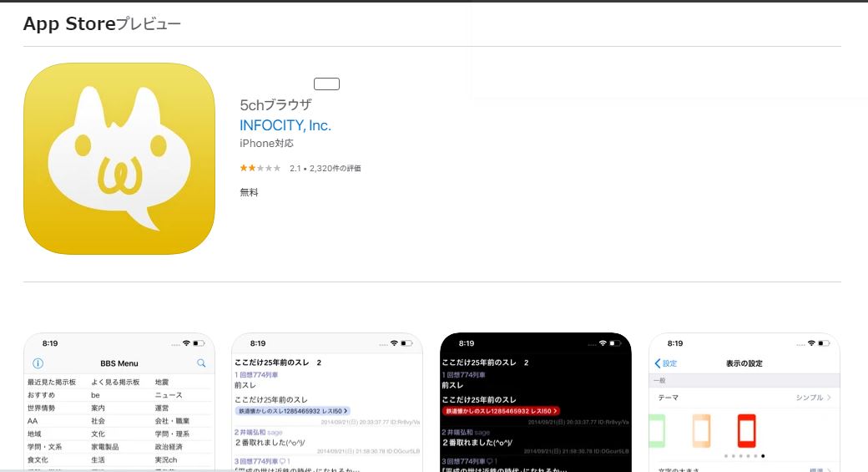Click the 文化 board entry
The height and width of the screenshot is (472, 868).
coord(98,434)
